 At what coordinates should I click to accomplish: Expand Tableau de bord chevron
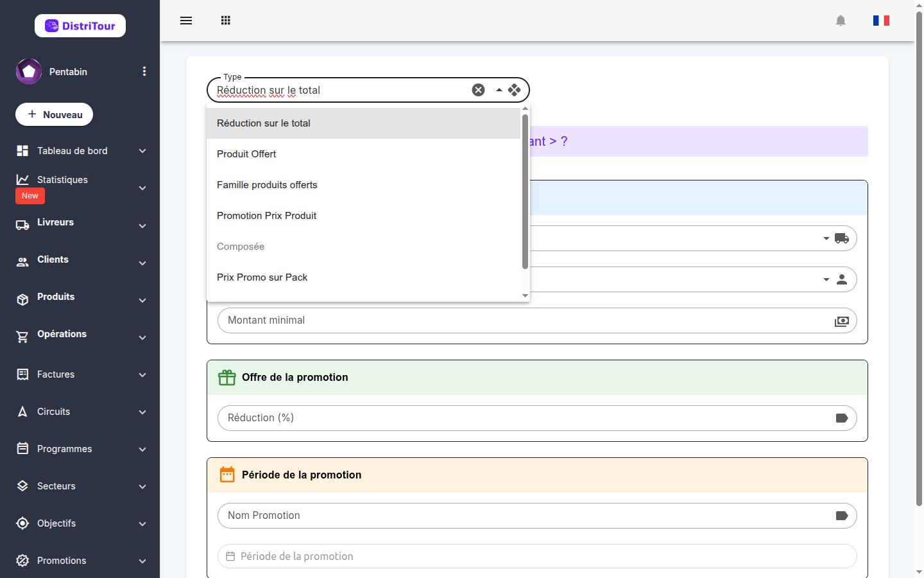(x=142, y=151)
